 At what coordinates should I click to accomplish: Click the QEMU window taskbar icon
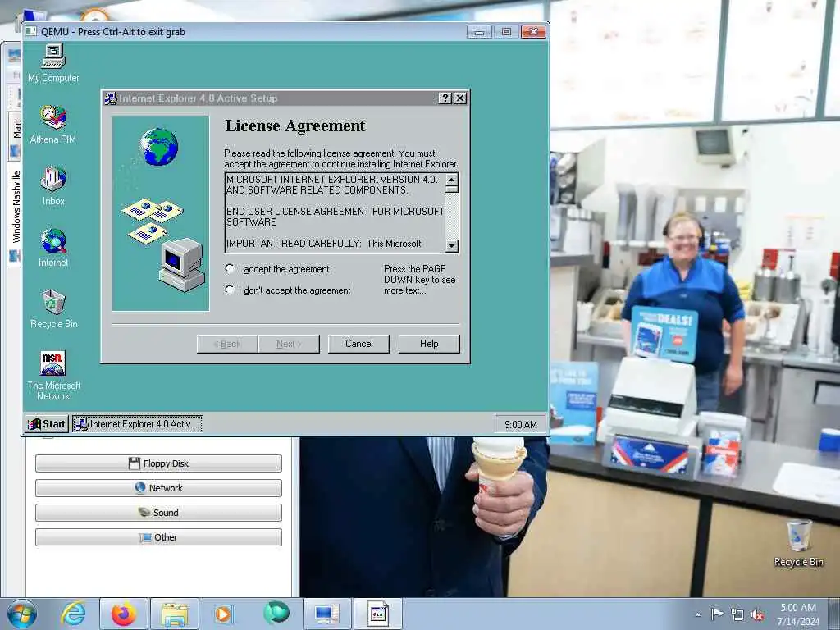tap(377, 614)
